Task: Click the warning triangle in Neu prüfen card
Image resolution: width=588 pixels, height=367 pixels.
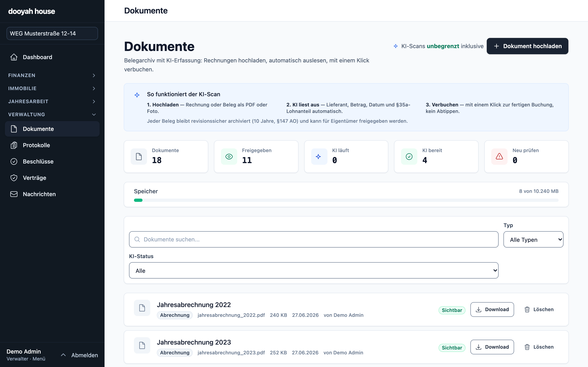Action: pyautogui.click(x=499, y=157)
